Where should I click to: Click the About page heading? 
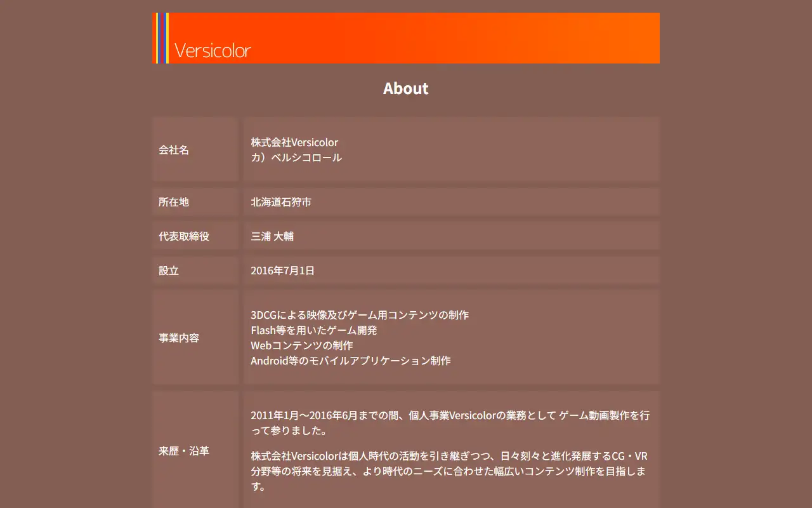pos(406,88)
